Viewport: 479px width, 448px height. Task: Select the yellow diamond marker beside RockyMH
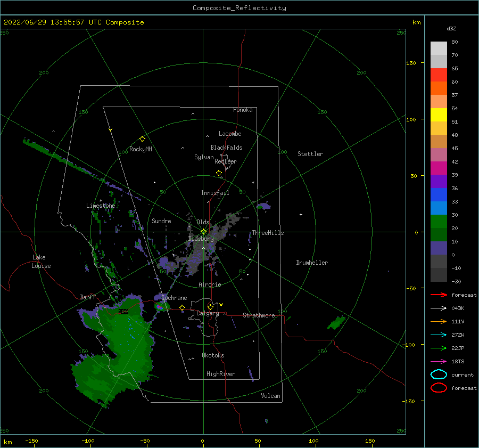[x=142, y=139]
